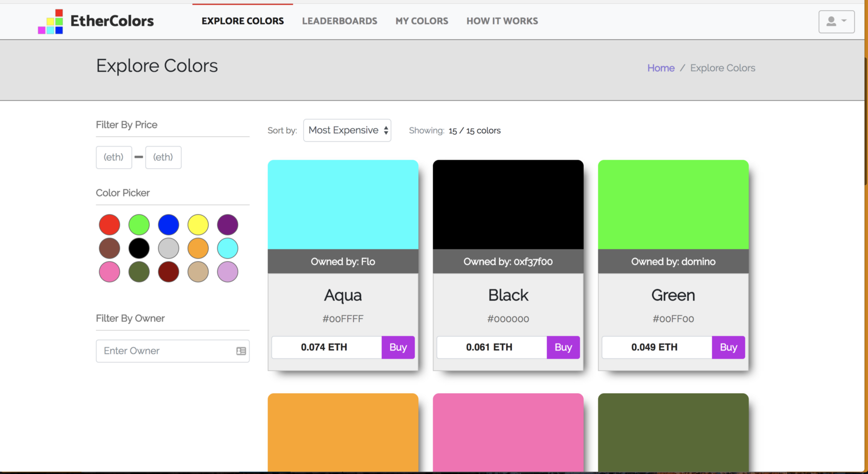This screenshot has height=474, width=868.
Task: Open the user account dropdown menu
Action: tap(837, 22)
